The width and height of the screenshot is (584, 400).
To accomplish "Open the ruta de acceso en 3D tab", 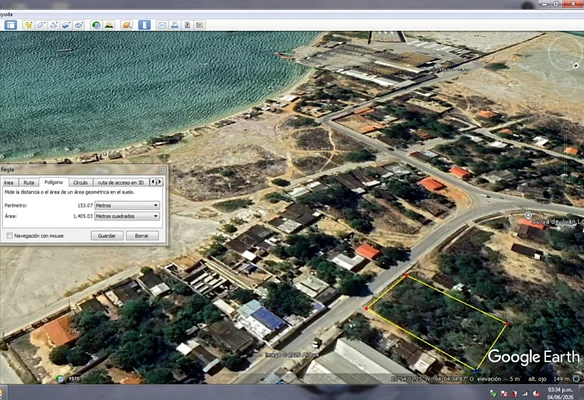I will (x=121, y=182).
